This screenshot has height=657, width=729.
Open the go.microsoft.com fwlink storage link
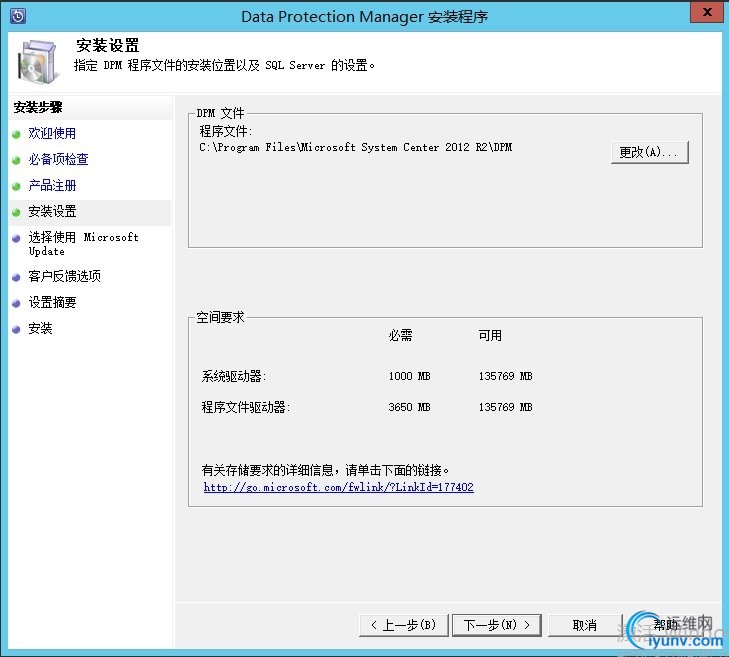(338, 487)
